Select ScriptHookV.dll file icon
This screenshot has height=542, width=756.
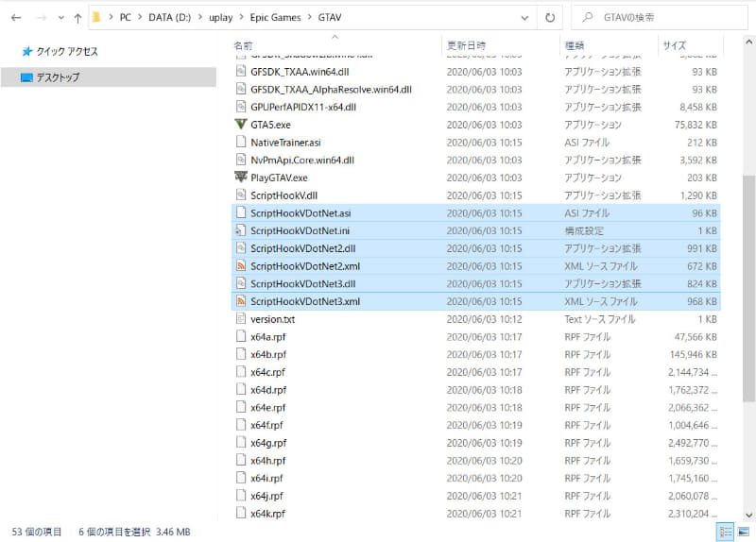click(x=241, y=195)
